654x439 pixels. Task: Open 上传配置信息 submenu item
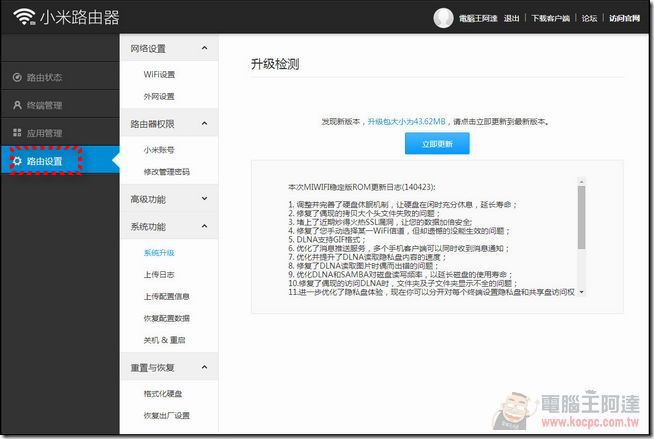coord(166,296)
